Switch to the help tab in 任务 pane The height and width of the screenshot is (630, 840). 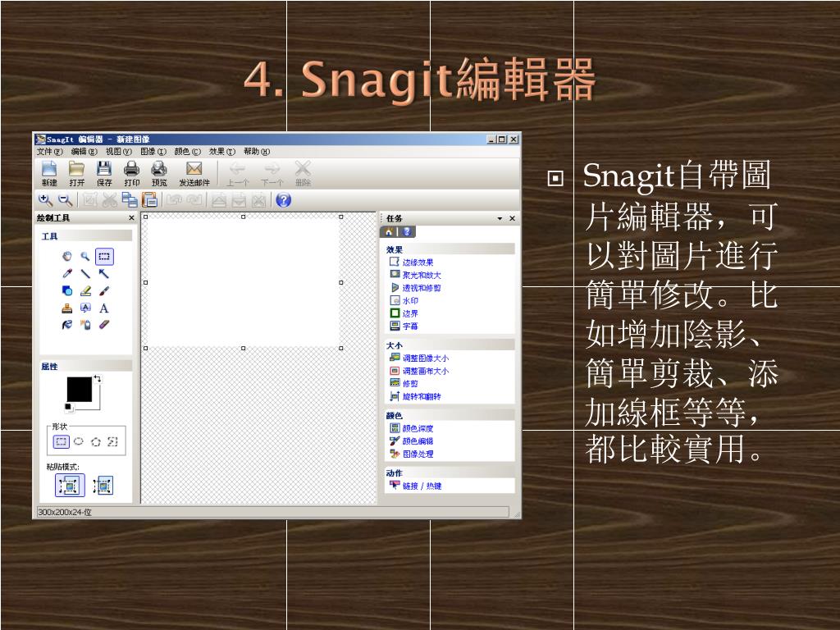pos(407,231)
